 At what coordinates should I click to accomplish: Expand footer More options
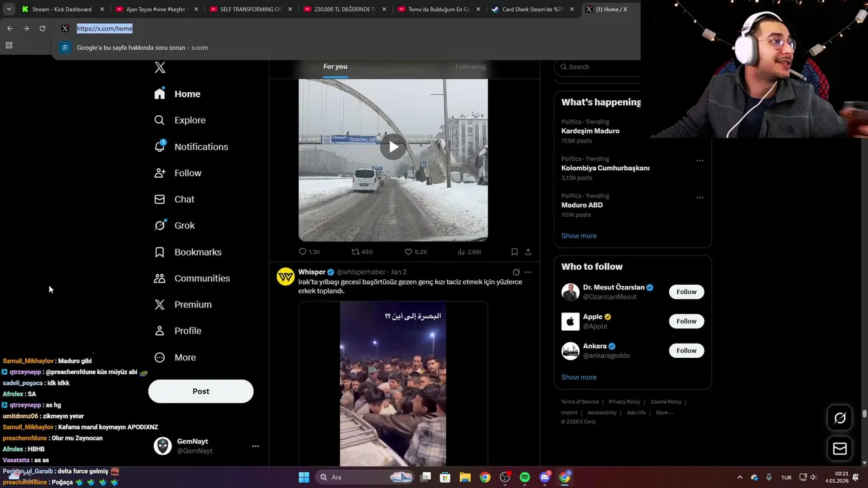click(x=664, y=413)
